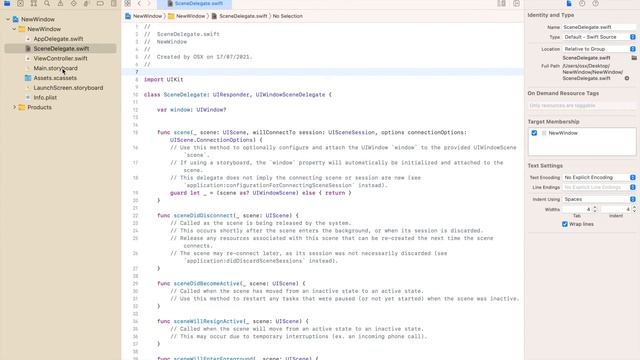
Task: Click Indent width value field
Action: pos(616,209)
